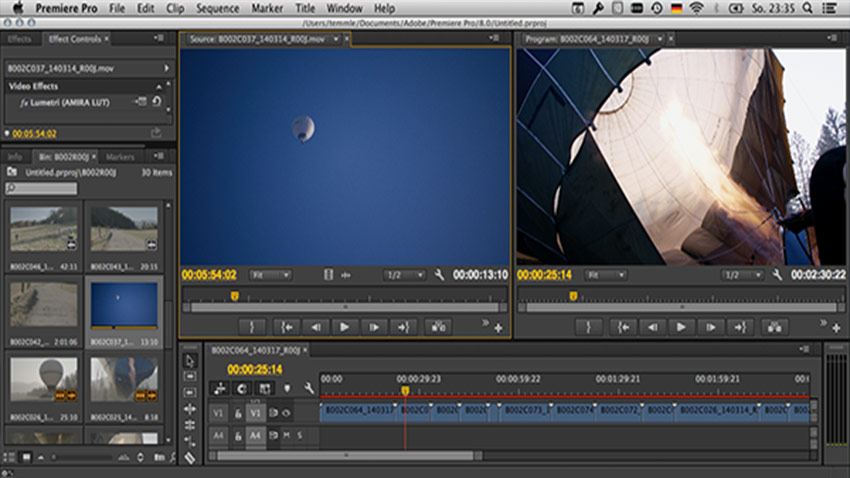Screen dimensions: 850x478
Task: Click the bin search field
Action: click(x=41, y=188)
